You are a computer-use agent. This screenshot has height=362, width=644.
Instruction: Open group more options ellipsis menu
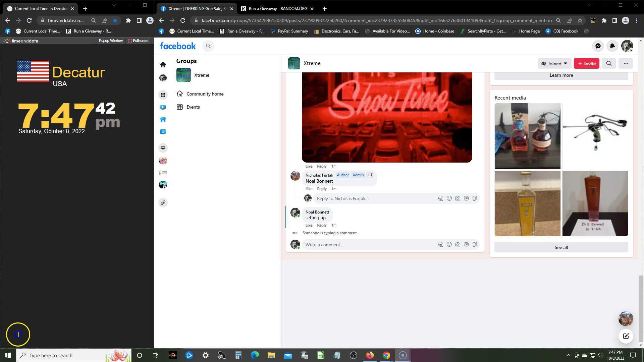pyautogui.click(x=626, y=63)
